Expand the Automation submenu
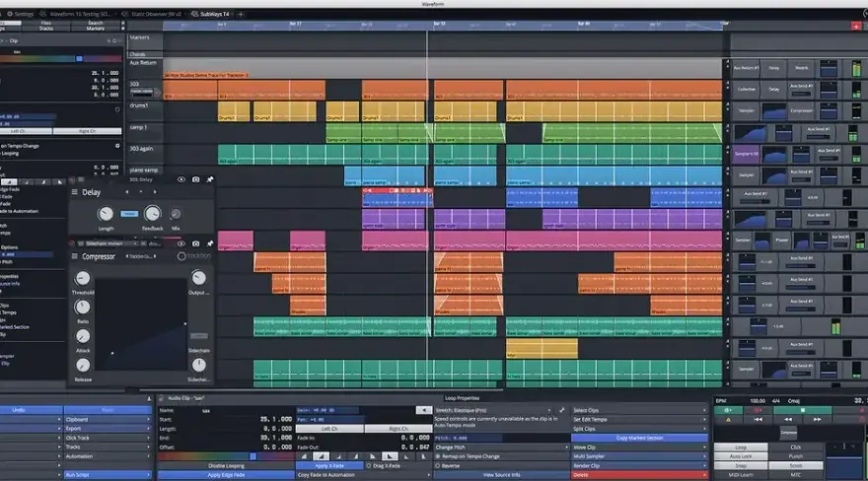The image size is (868, 481). pyautogui.click(x=108, y=456)
